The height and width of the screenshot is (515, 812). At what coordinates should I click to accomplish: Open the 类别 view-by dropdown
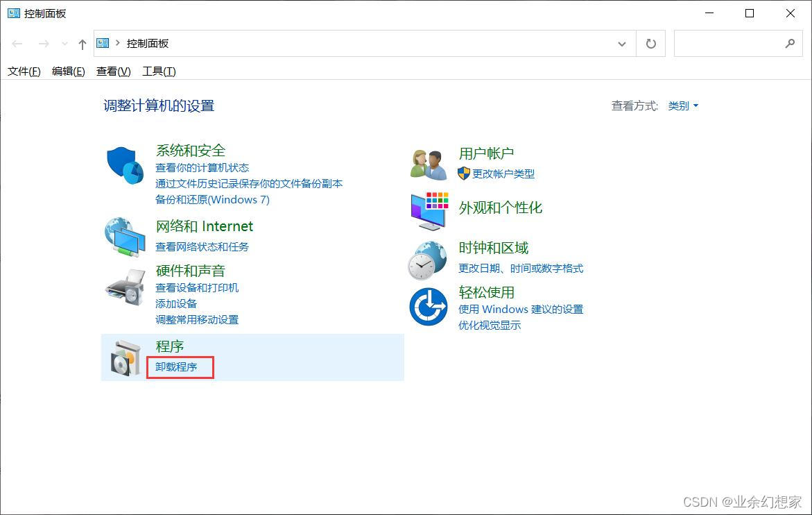(x=684, y=105)
